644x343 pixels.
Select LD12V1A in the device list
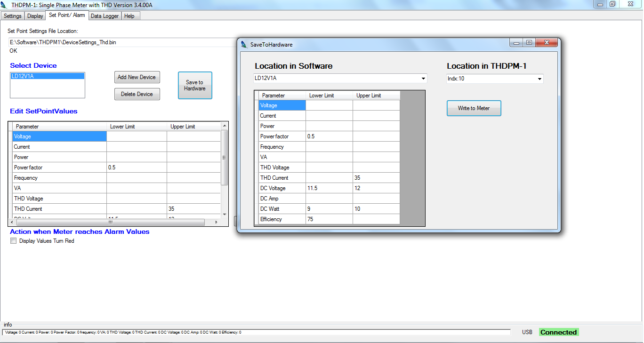click(47, 76)
